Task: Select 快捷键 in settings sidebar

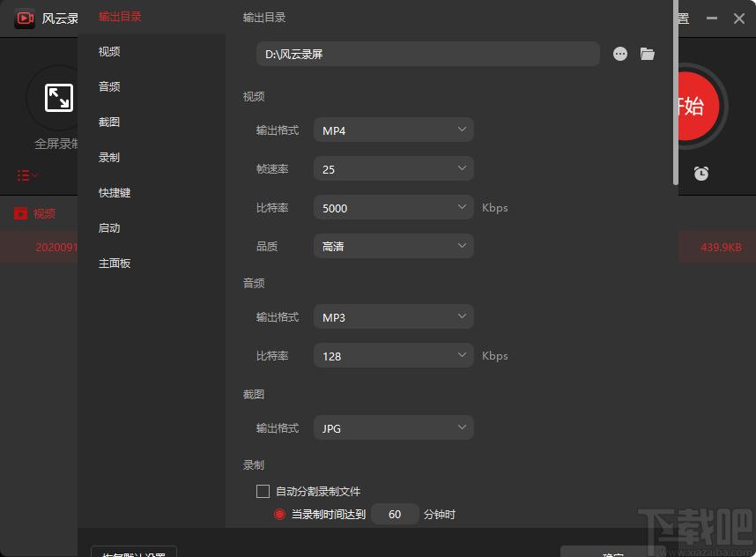Action: coord(115,192)
